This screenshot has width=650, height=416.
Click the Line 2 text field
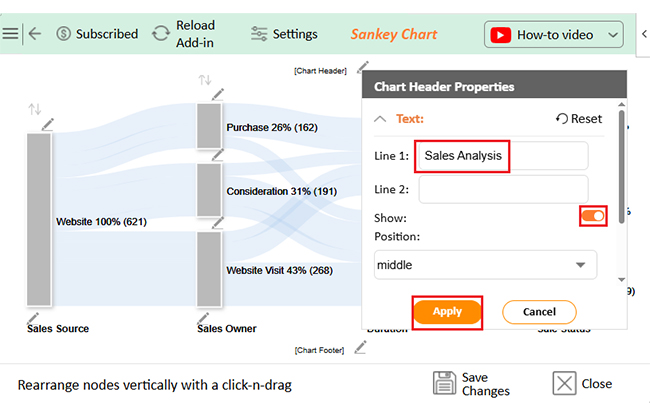coord(503,189)
